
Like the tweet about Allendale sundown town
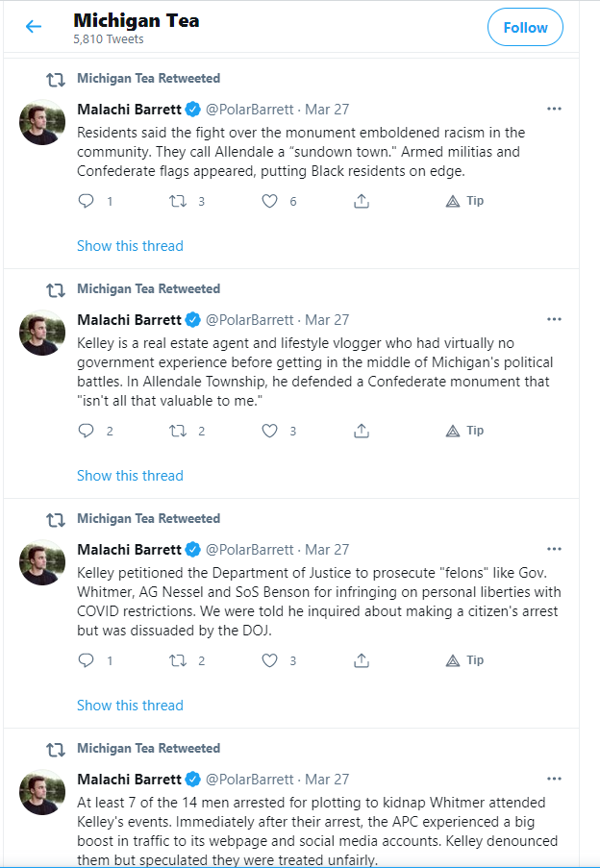[270, 201]
